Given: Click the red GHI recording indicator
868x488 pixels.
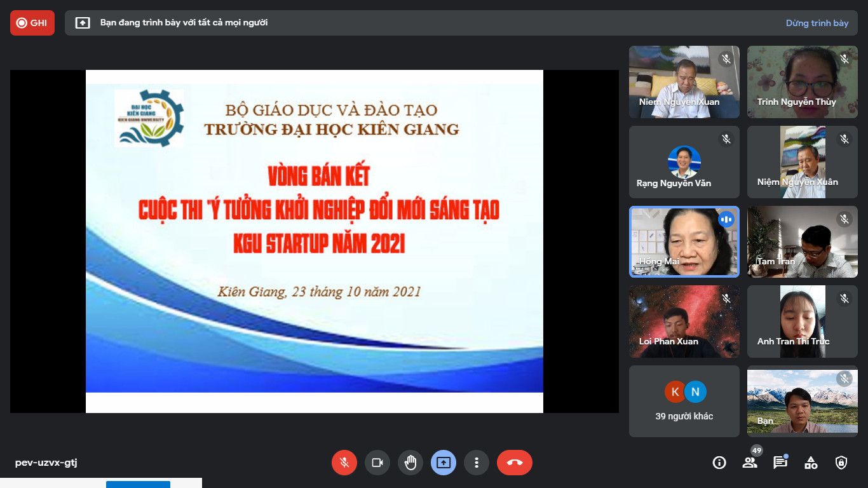Looking at the screenshot, I should click(32, 23).
